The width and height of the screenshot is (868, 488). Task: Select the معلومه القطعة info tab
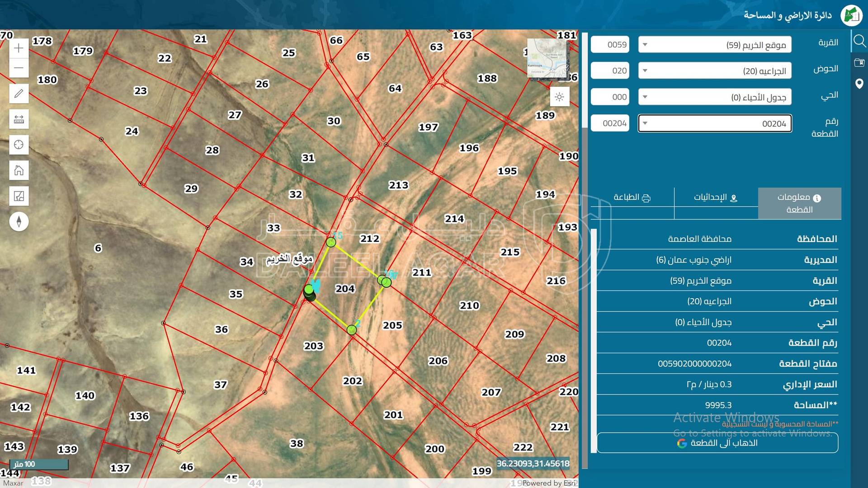click(799, 203)
